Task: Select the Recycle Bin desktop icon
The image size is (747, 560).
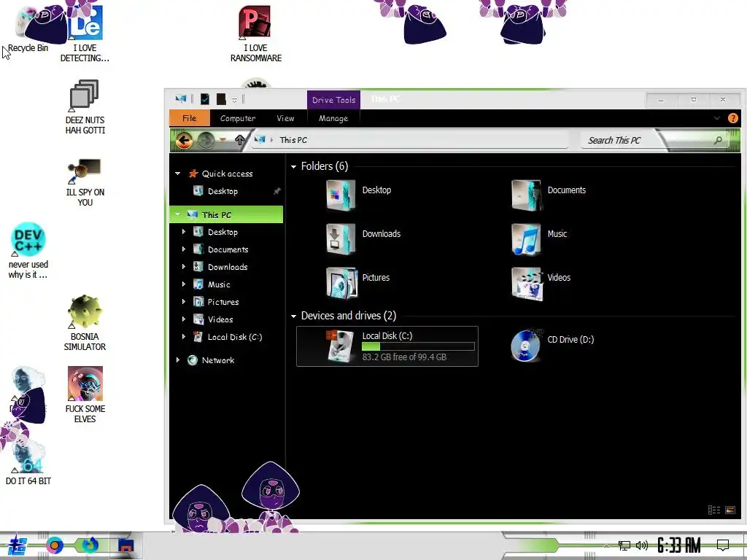Action: tap(28, 29)
